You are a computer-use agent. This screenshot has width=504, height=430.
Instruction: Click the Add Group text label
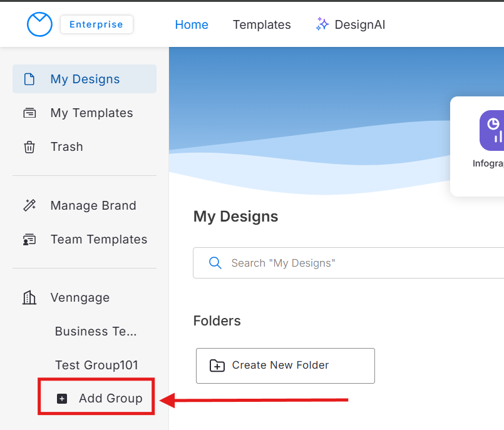[111, 399]
